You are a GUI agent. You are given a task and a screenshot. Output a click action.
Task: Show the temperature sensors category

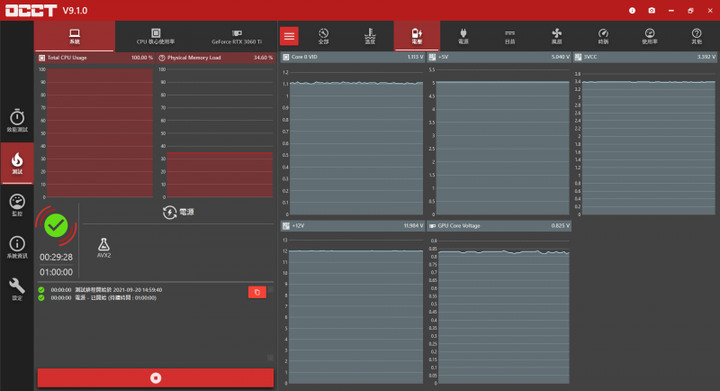tap(370, 36)
